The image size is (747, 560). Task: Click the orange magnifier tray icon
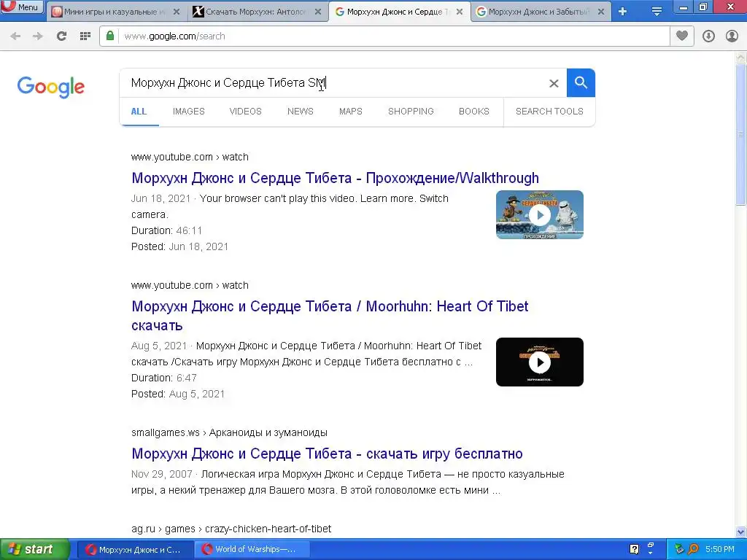click(x=694, y=550)
